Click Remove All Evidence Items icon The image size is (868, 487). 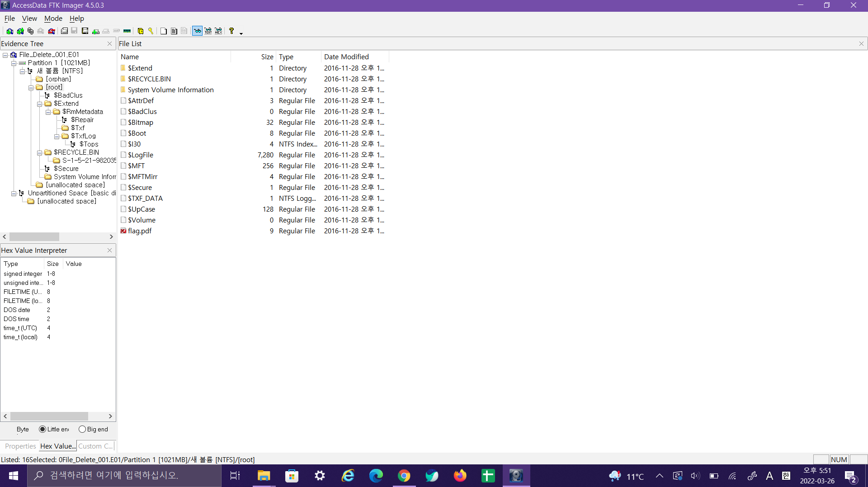[x=52, y=31]
